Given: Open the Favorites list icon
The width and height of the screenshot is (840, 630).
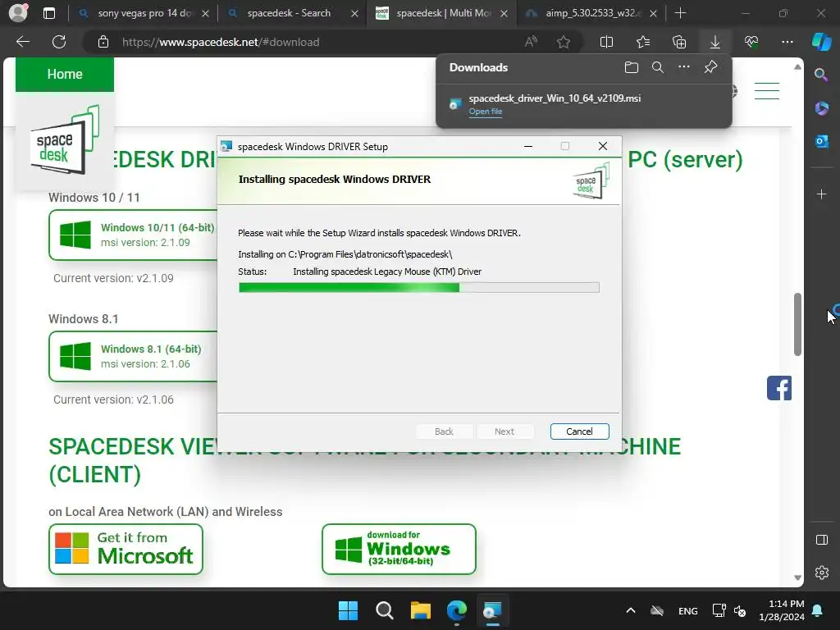Looking at the screenshot, I should point(643,42).
